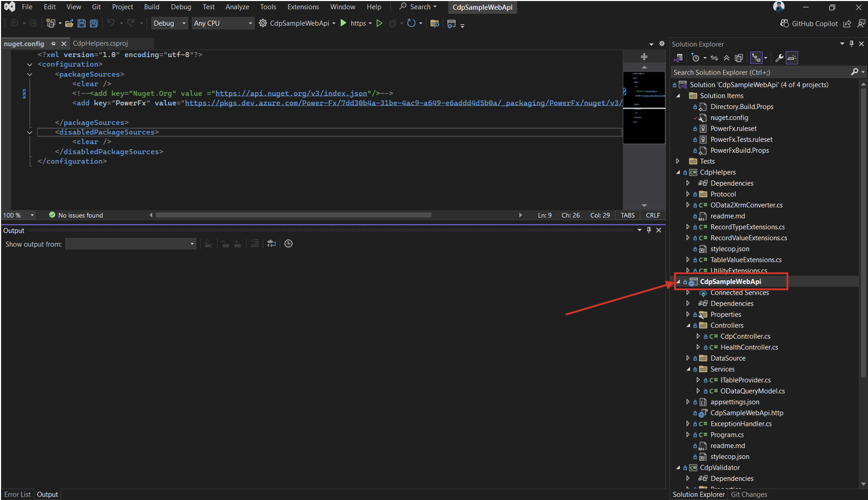Collapse the Controllers folder node
Screen dimensions: 868x500
[x=688, y=325]
